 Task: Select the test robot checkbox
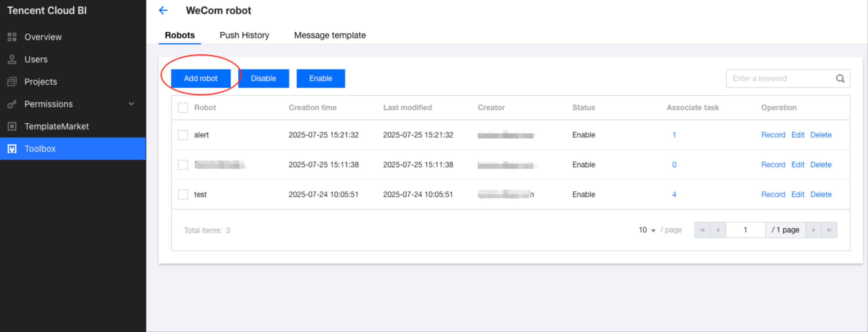pos(182,195)
